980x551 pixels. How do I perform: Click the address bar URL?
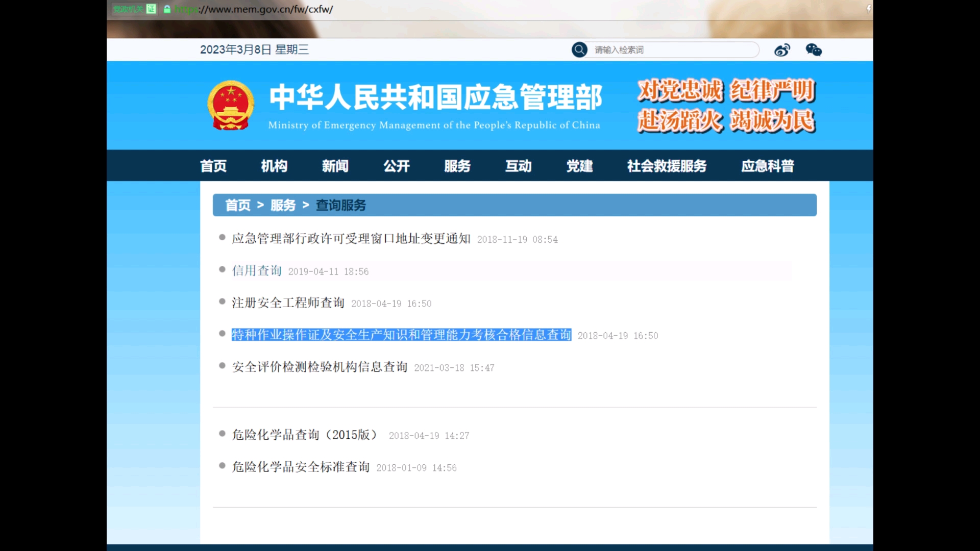pyautogui.click(x=254, y=9)
